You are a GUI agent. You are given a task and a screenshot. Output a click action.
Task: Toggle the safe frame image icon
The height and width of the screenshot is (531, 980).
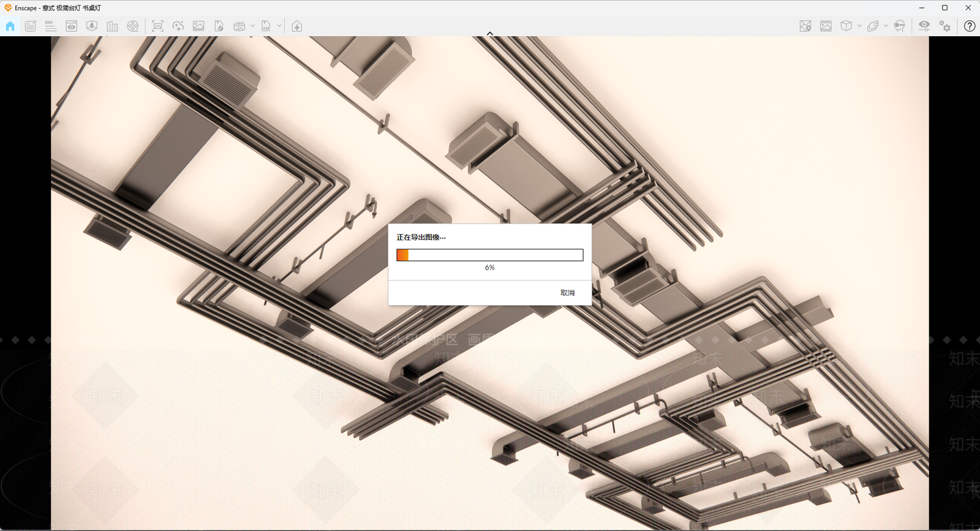[826, 26]
